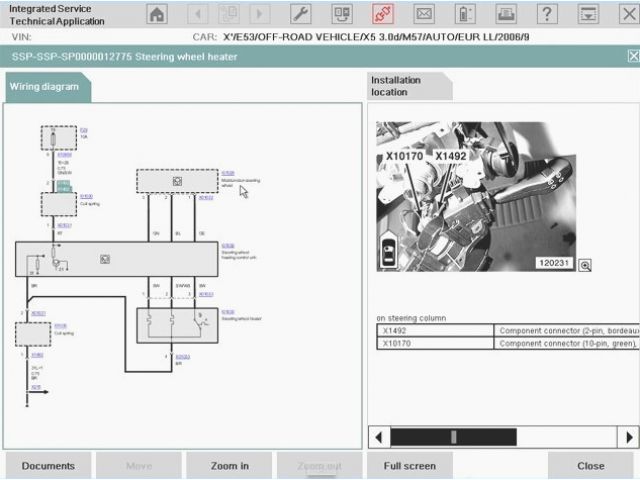Viewport: 640px width, 480px height.
Task: Switch to the Wiring diagram tab
Action: [44, 87]
